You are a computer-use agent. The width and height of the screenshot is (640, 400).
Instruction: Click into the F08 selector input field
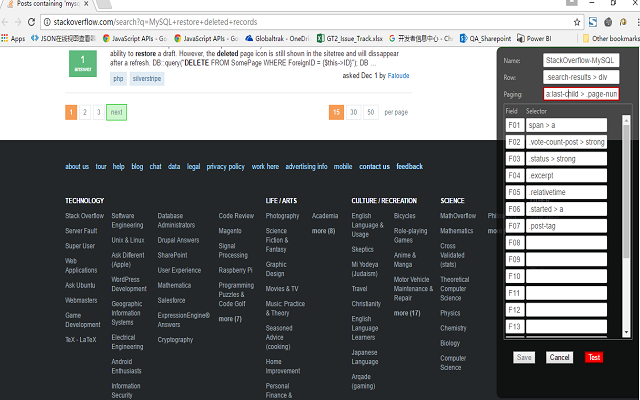(x=566, y=243)
